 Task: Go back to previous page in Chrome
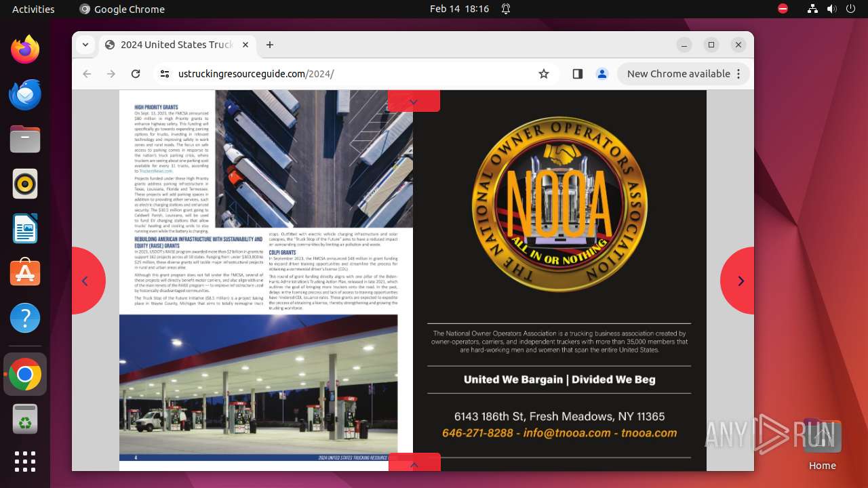[87, 74]
